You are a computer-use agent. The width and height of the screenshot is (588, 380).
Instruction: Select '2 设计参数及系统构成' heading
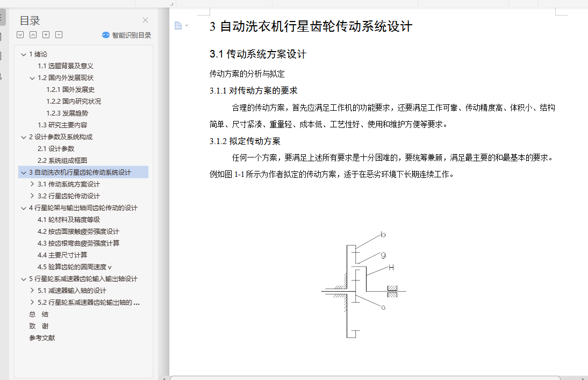tap(61, 137)
